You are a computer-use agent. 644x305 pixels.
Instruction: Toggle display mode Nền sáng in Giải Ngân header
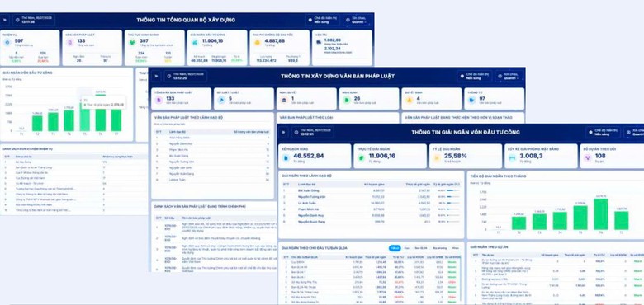603,132
